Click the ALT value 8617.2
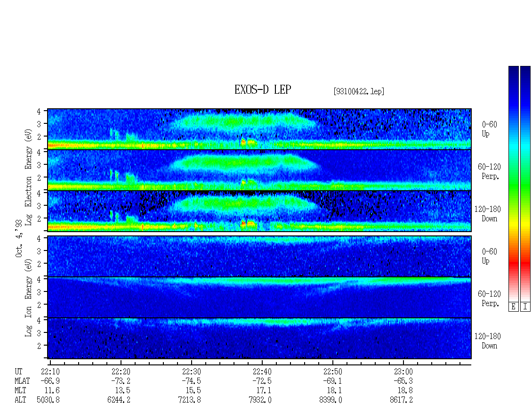 (401, 400)
